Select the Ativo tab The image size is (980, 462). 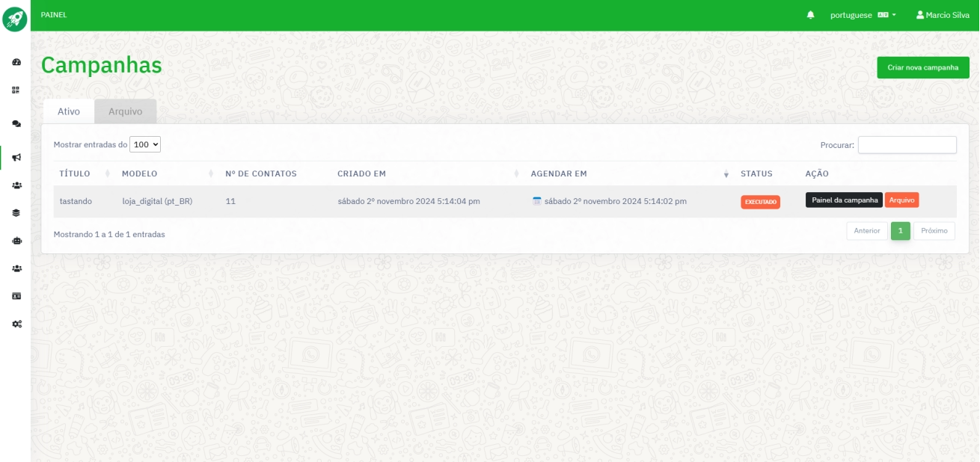click(x=69, y=111)
